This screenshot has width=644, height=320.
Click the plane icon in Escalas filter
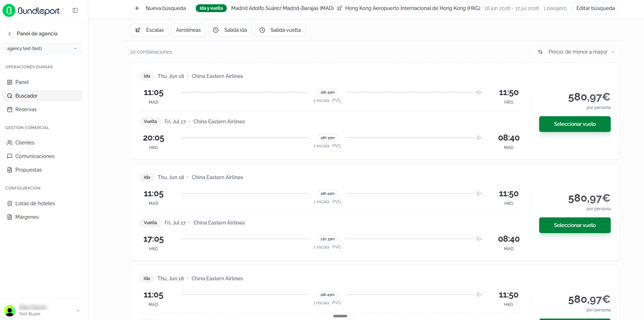pyautogui.click(x=138, y=30)
